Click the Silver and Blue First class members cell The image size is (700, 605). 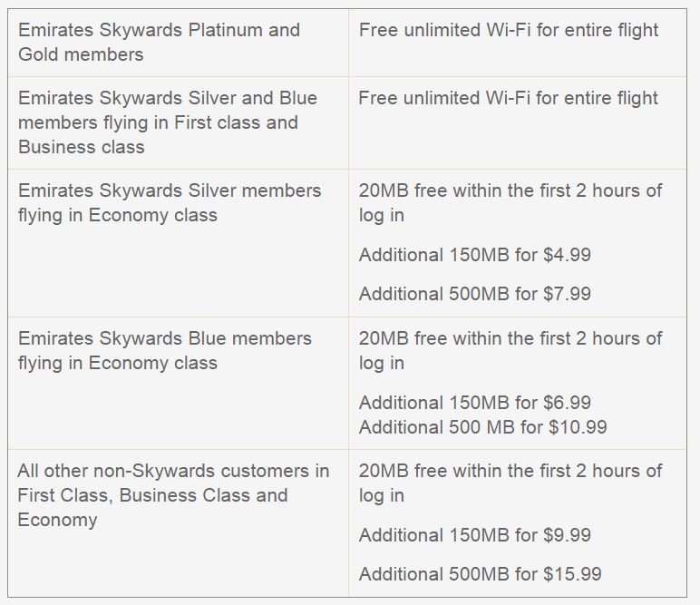pos(168,122)
